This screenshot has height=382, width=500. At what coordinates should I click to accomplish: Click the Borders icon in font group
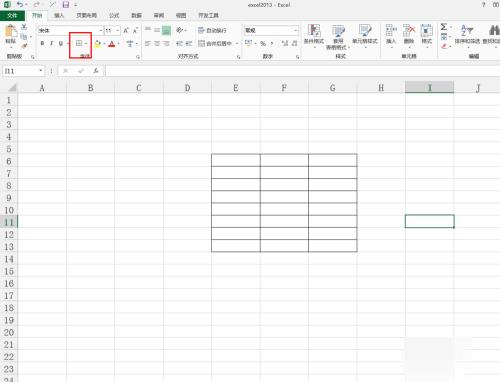tap(79, 43)
